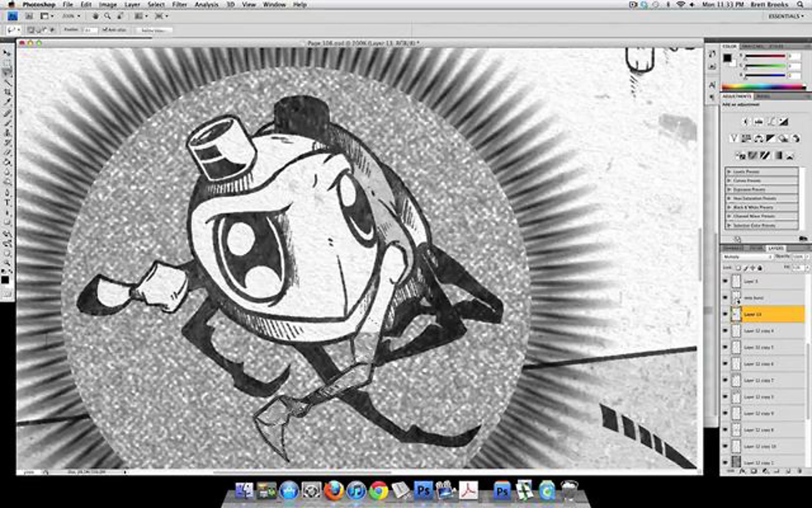
Task: Select the Hand tool in application bar
Action: (x=96, y=16)
